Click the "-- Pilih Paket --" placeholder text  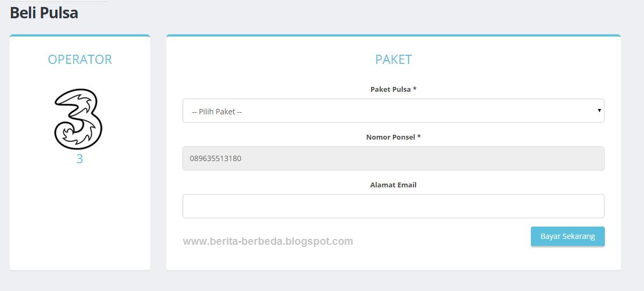(217, 112)
